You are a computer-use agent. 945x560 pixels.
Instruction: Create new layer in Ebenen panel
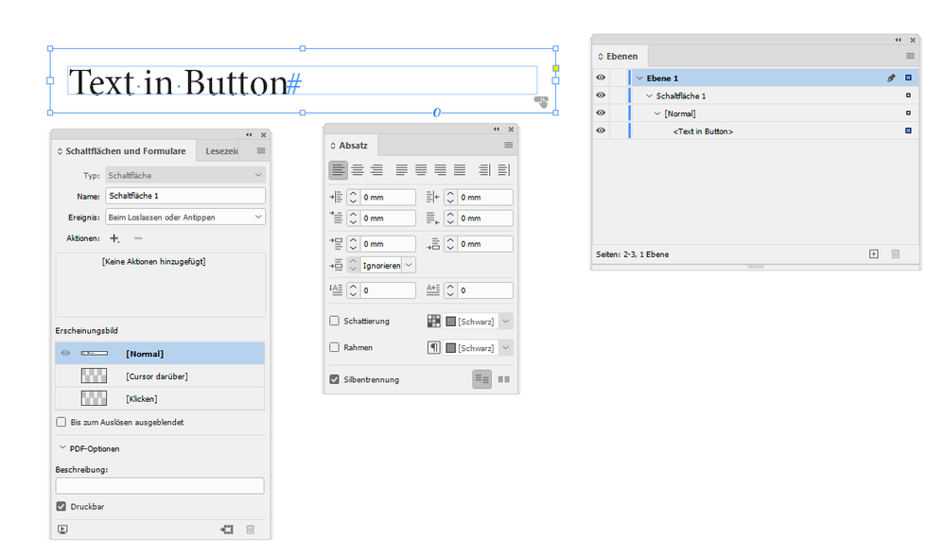coord(874,254)
